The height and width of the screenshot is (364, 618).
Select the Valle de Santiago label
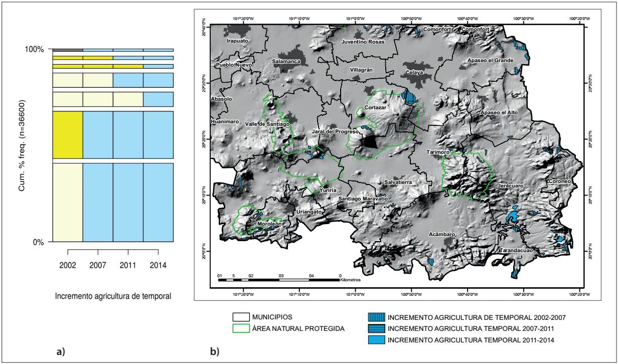tap(267, 124)
